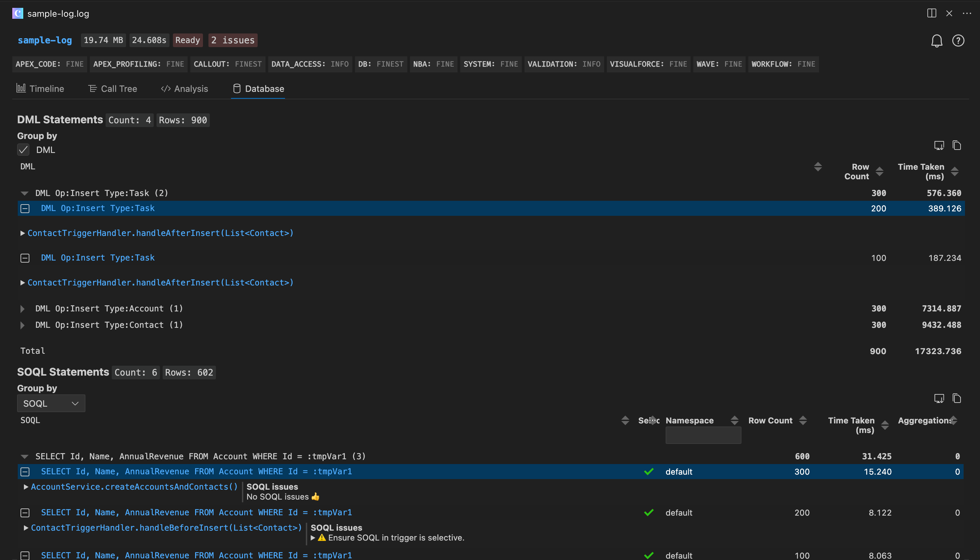Uncheck the DML group-by checkbox
The width and height of the screenshot is (980, 560).
[23, 150]
